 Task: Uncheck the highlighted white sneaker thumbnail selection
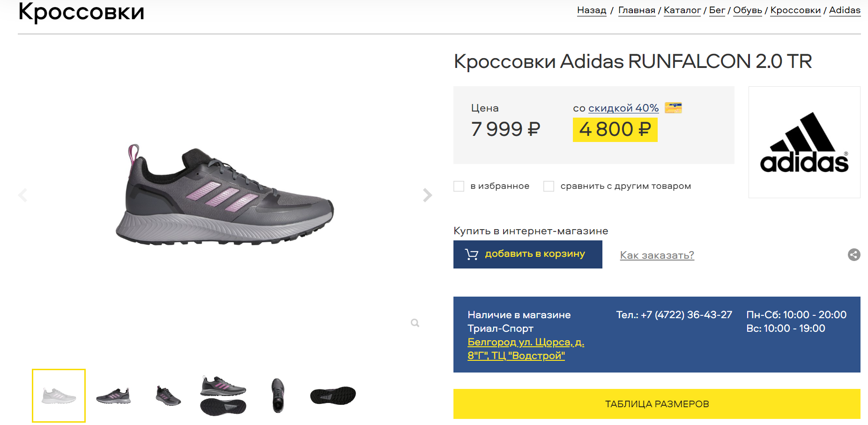(59, 396)
